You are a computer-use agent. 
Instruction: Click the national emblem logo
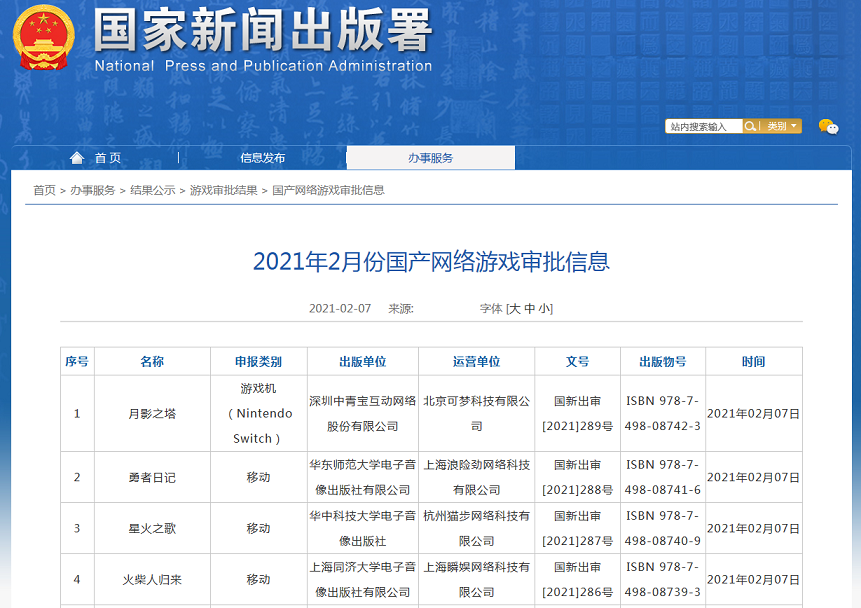pos(43,37)
